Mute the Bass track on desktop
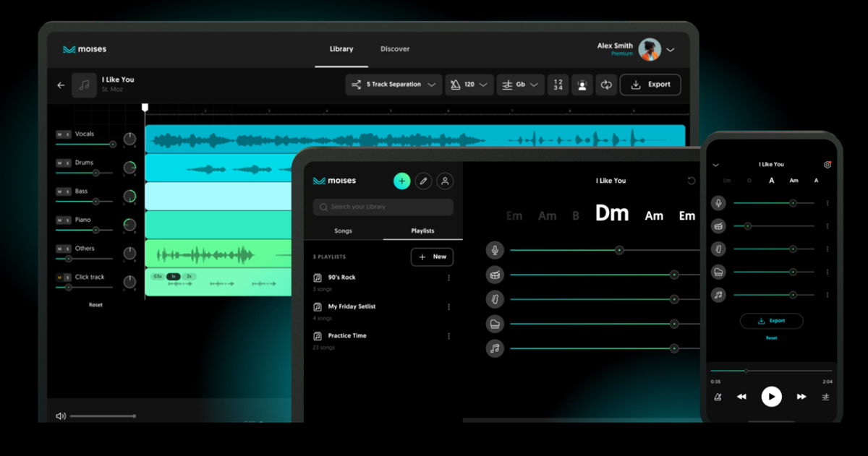This screenshot has width=868, height=456. (60, 192)
